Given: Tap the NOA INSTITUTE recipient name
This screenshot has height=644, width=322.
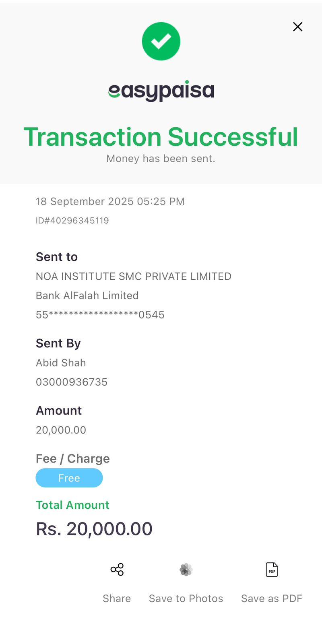Looking at the screenshot, I should click(134, 277).
